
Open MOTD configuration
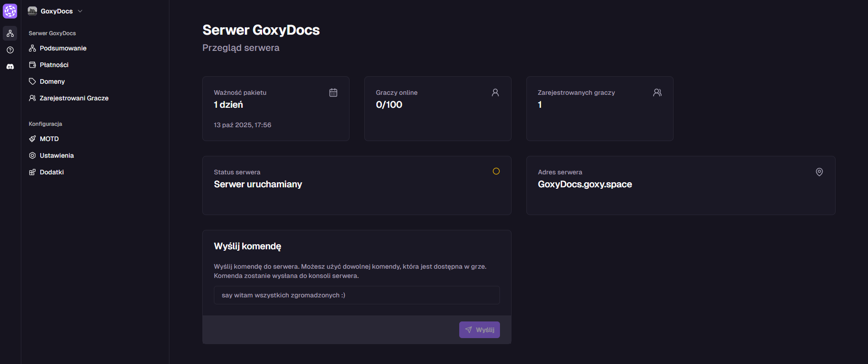[x=49, y=139]
